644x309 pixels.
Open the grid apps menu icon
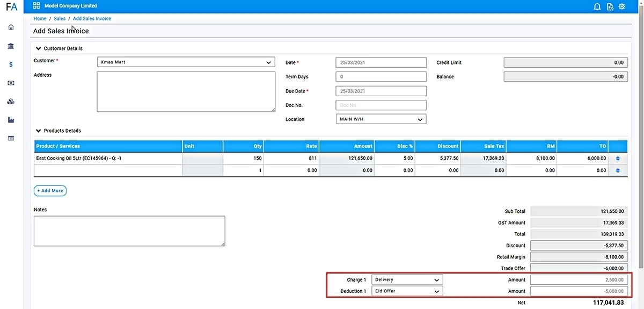coord(36,6)
